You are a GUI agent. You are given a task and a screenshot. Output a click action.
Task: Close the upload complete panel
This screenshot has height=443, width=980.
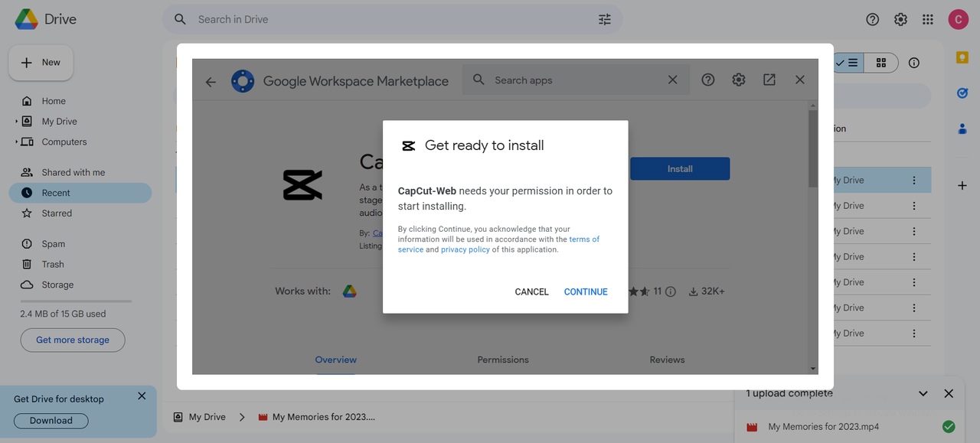point(949,393)
